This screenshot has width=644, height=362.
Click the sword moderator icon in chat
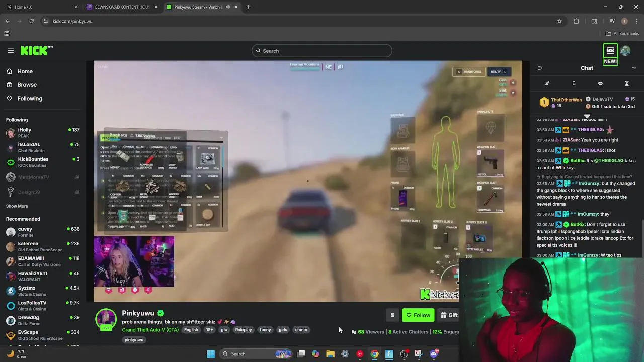click(x=547, y=83)
